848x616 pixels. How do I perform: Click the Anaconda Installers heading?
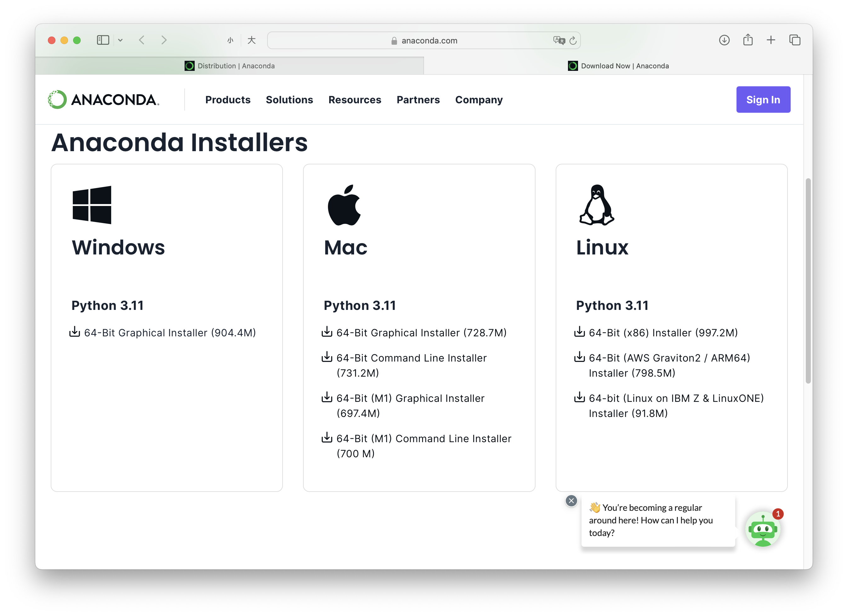pos(180,143)
